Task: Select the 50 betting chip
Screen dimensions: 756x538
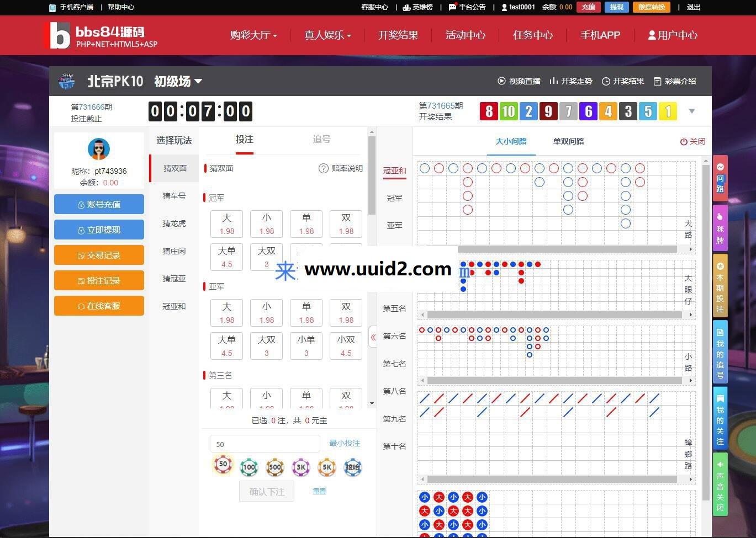Action: [223, 465]
